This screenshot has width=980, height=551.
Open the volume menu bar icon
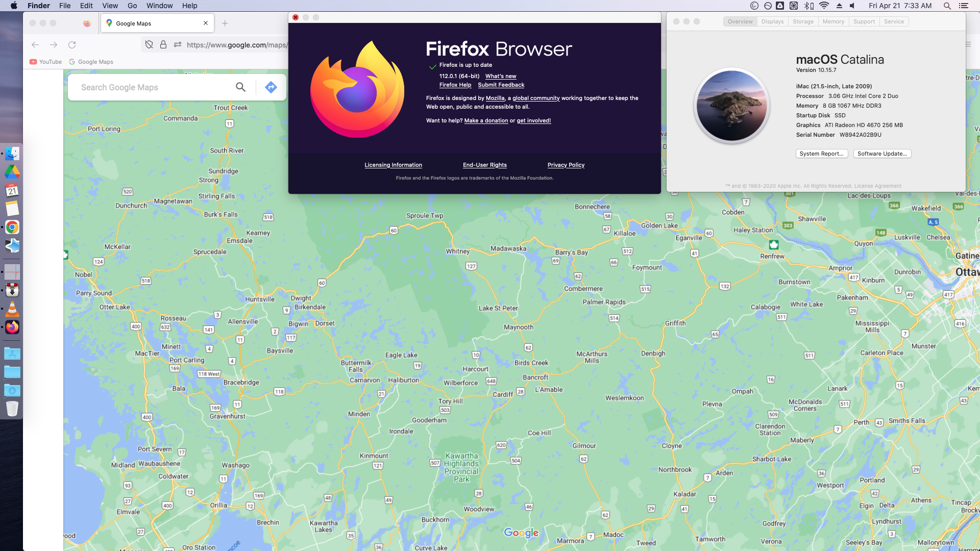point(852,6)
